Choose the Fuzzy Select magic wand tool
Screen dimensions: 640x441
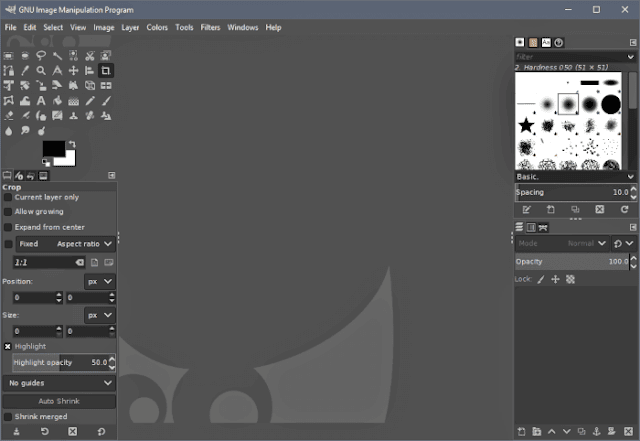(x=57, y=56)
